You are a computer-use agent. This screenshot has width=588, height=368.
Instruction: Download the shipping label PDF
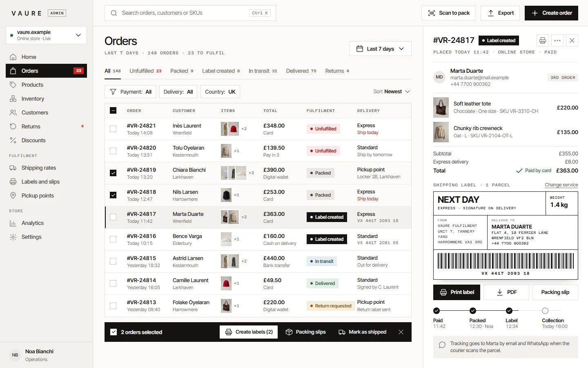coord(506,292)
